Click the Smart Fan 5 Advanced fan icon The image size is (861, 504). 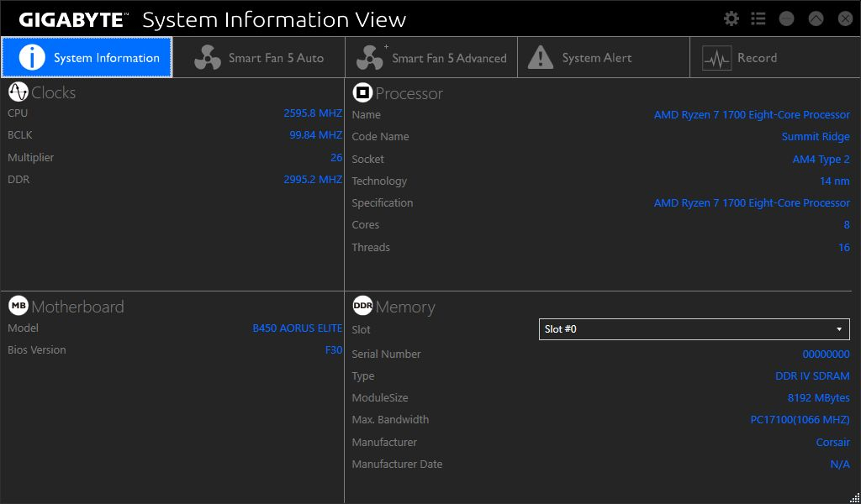pos(370,58)
